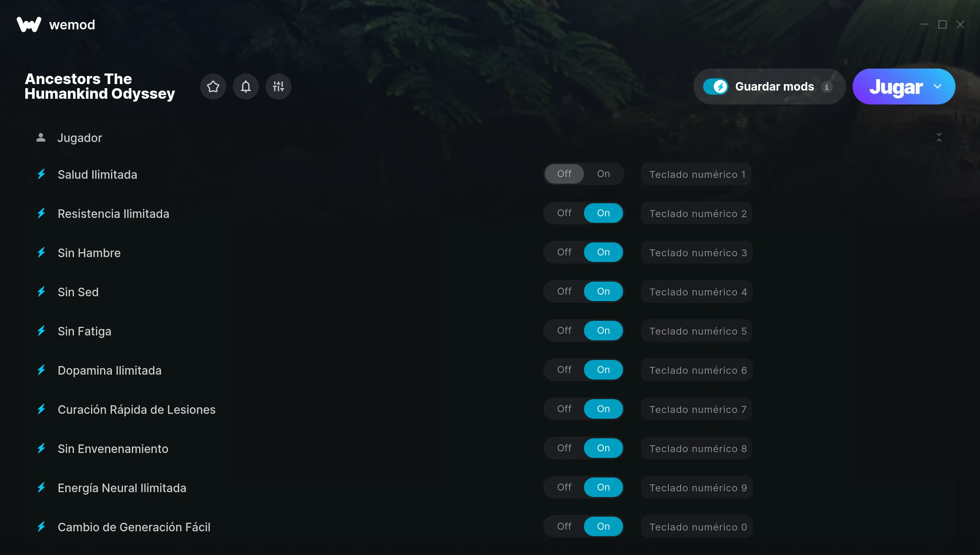Screen dimensions: 980x555
Task: Click the WeMod logo icon
Action: [x=29, y=24]
